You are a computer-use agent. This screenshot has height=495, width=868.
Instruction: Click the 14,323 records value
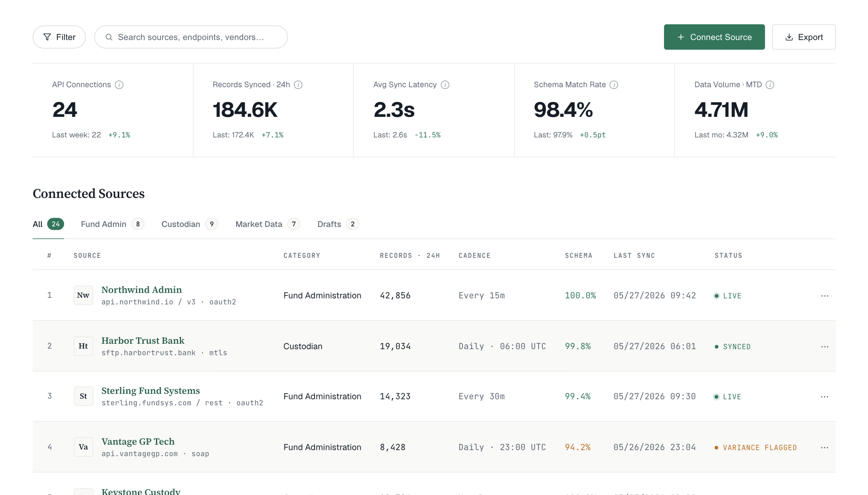[x=395, y=396]
